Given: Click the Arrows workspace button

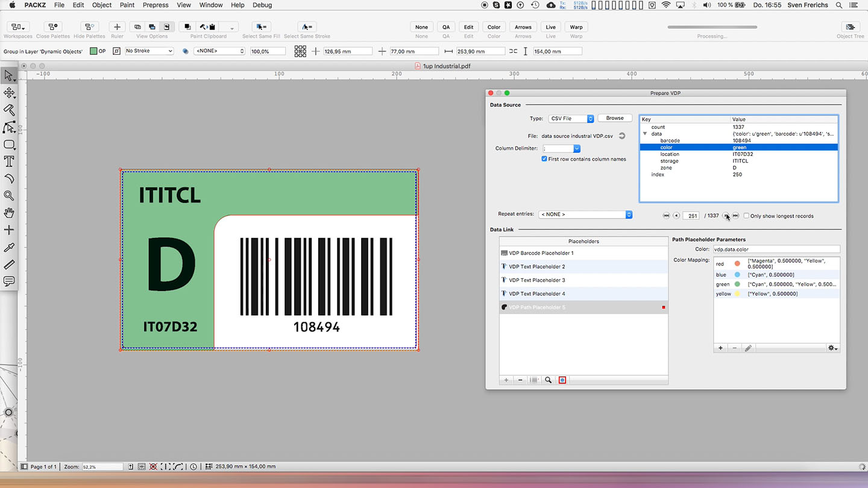Looking at the screenshot, I should (523, 27).
